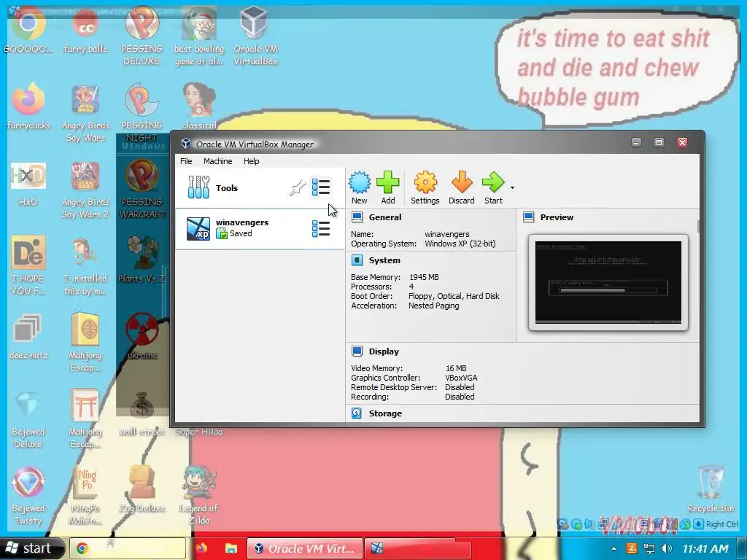Viewport: 747px width, 560px height.
Task: Open Settings with the orange gear icon
Action: (425, 182)
